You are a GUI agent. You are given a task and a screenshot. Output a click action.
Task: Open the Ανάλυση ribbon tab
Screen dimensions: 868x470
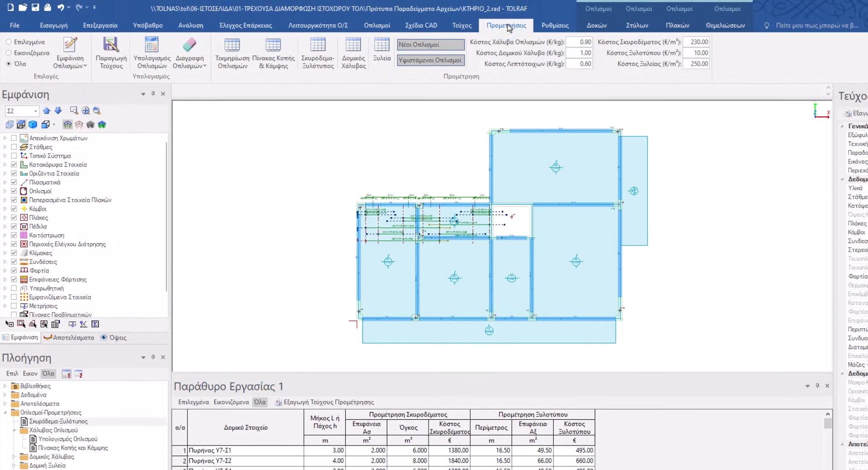pos(190,25)
